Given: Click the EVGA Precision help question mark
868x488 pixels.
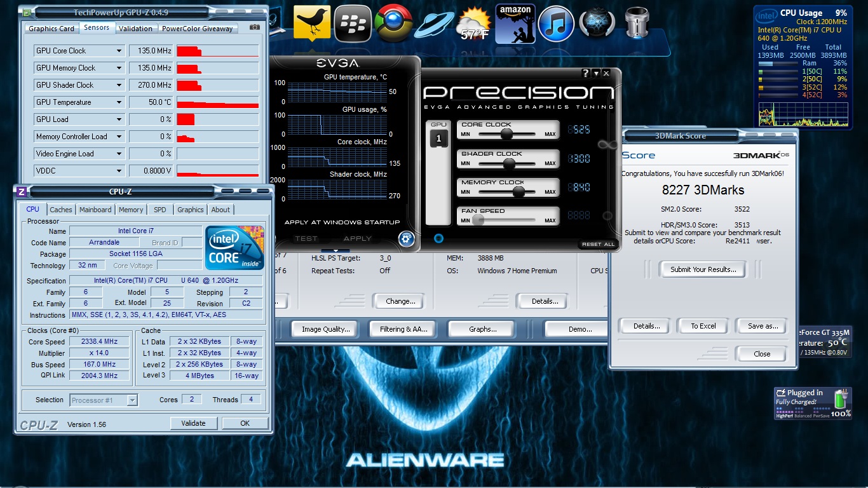Looking at the screenshot, I should [x=586, y=73].
